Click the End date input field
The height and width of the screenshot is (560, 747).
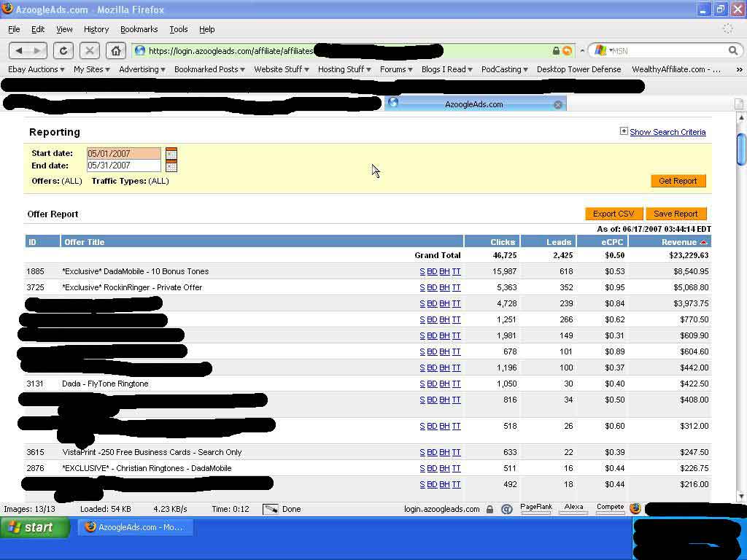[124, 166]
